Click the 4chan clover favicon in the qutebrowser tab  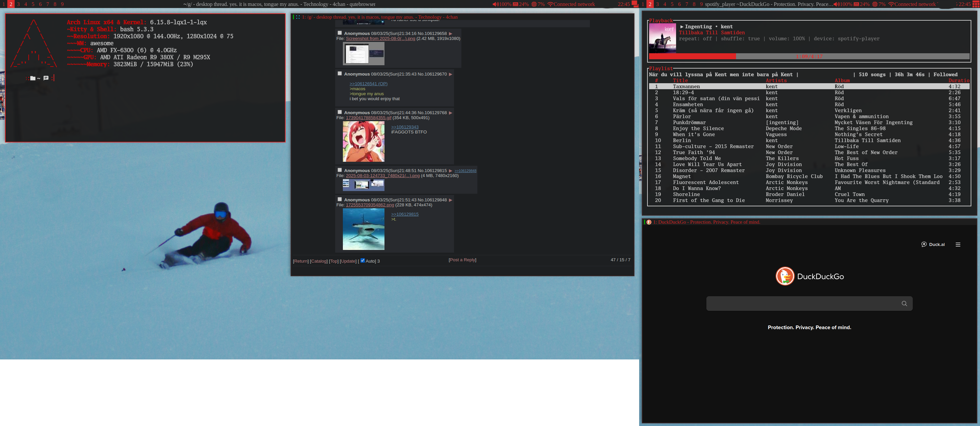pos(298,17)
